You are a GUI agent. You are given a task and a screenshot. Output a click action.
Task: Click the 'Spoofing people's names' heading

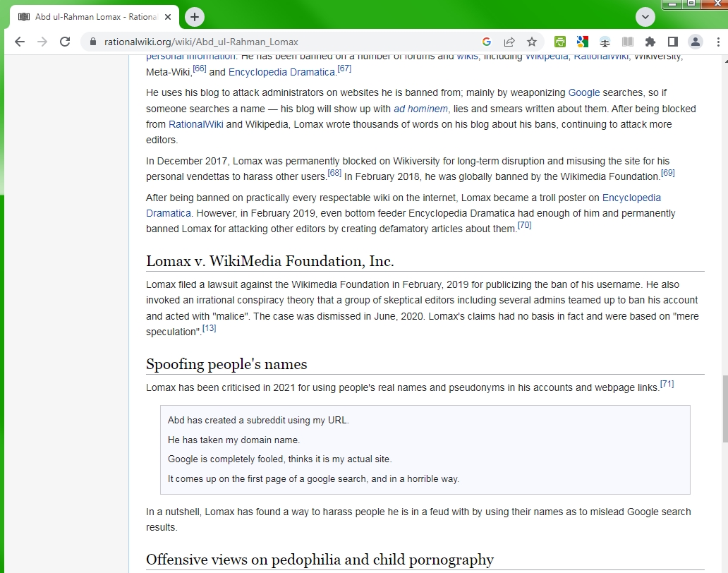(x=226, y=364)
